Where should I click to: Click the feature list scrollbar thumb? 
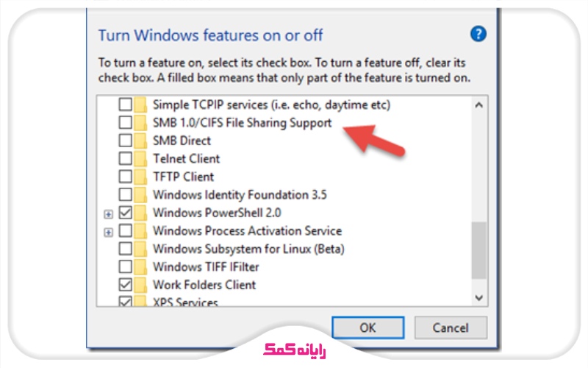pos(479,250)
